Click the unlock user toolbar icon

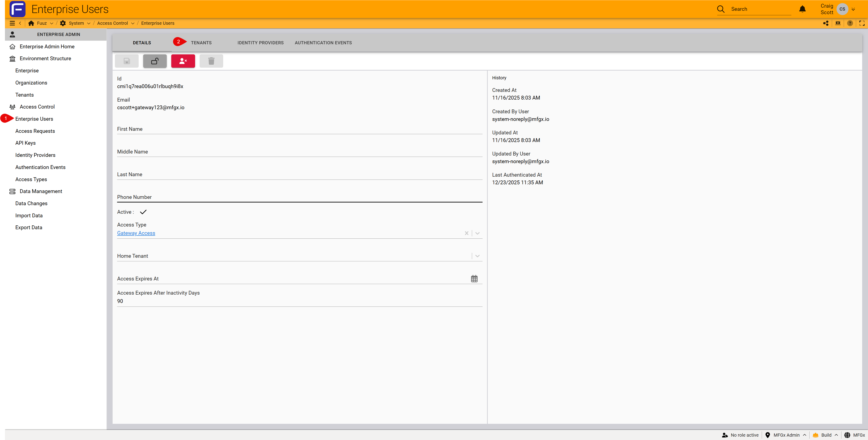click(x=155, y=61)
